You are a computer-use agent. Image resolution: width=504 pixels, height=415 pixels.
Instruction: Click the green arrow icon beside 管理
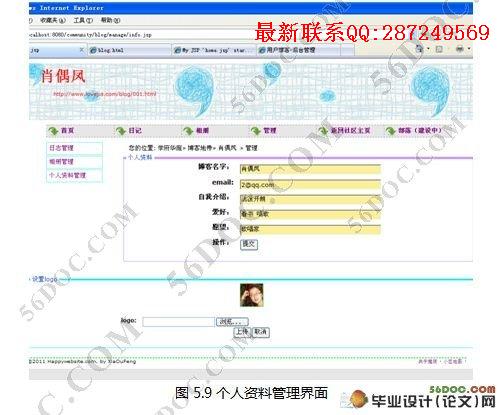[256, 131]
